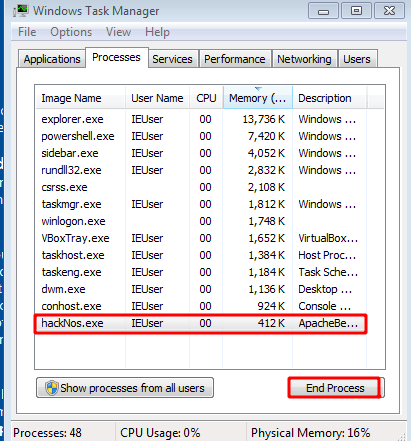Close the Windows Task Manager window
Image resolution: width=411 pixels, height=441 pixels.
(x=389, y=11)
